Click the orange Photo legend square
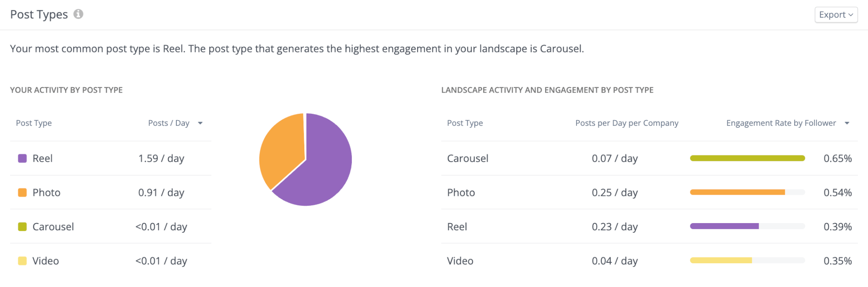The height and width of the screenshot is (287, 868). point(22,192)
